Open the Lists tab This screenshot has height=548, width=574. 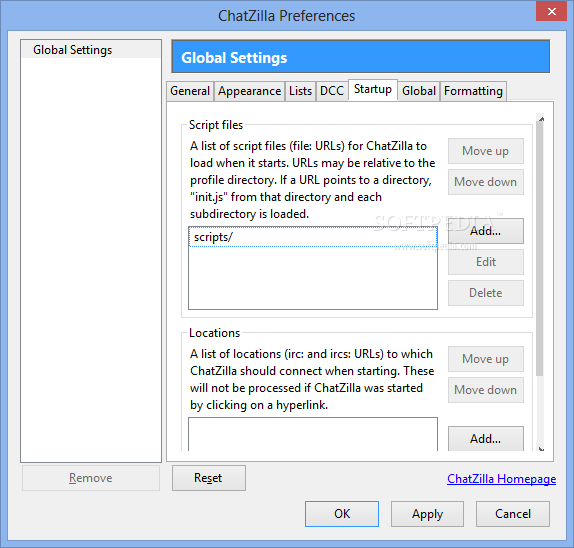point(300,91)
